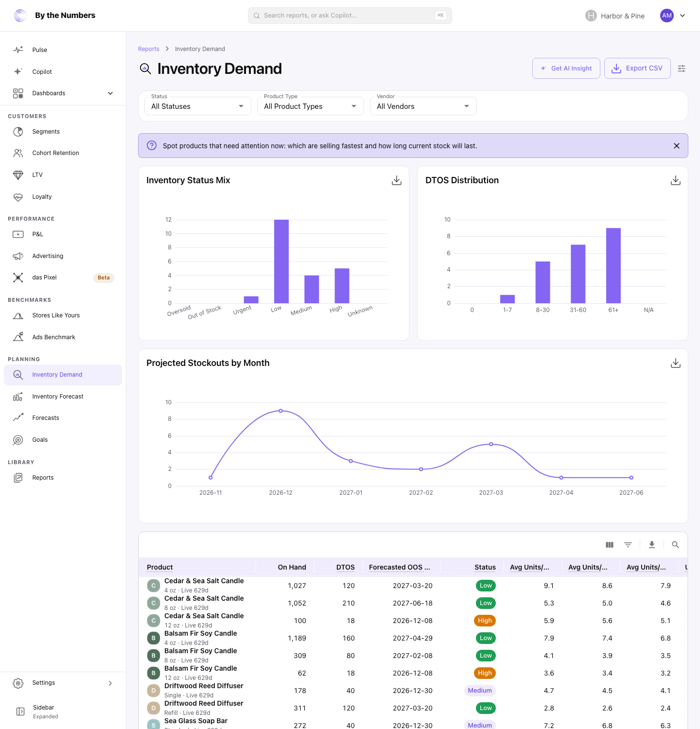
Task: Click the Cohort Retention people icon
Action: click(18, 153)
